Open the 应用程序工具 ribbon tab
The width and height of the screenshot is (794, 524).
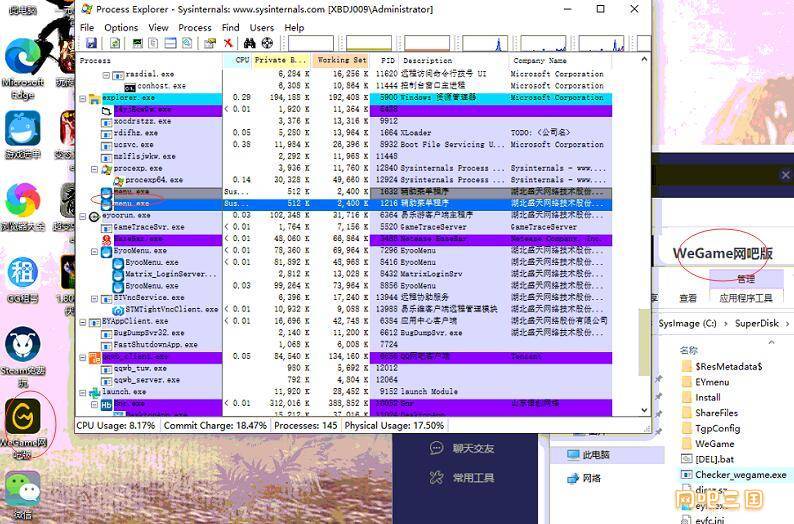click(746, 298)
